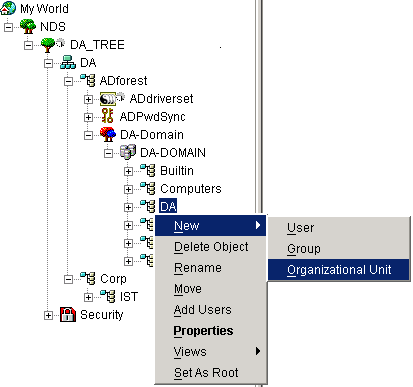Expand the highlighted DA container node
413x387 pixels.
[x=128, y=207]
